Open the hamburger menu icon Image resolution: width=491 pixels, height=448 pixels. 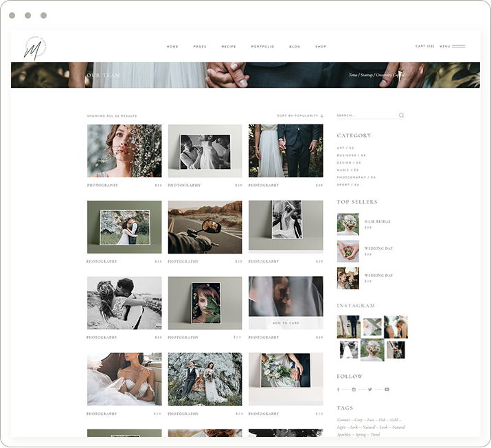tap(458, 47)
